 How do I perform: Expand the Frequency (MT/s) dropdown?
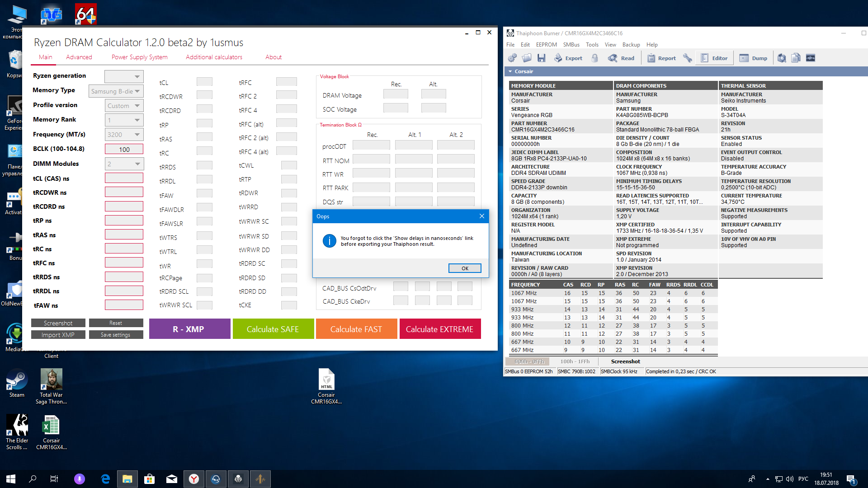[124, 135]
